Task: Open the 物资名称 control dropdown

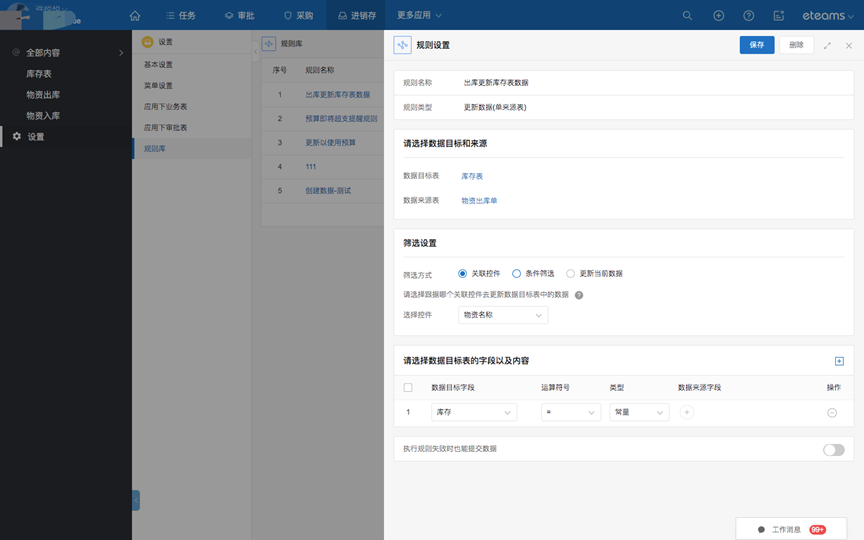Action: tap(503, 315)
